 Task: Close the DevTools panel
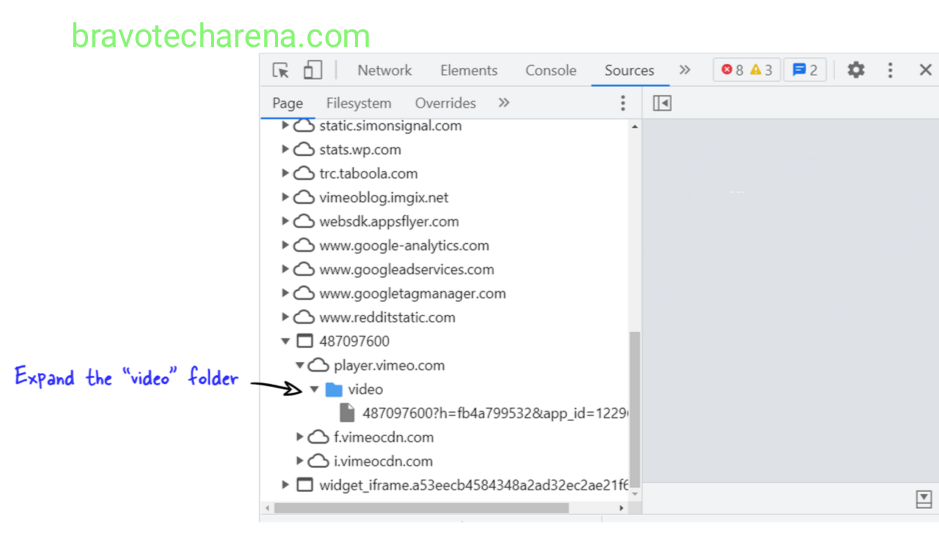tap(925, 70)
